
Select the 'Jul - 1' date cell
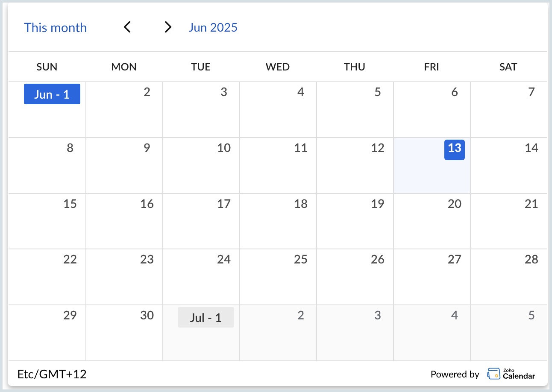coord(206,318)
